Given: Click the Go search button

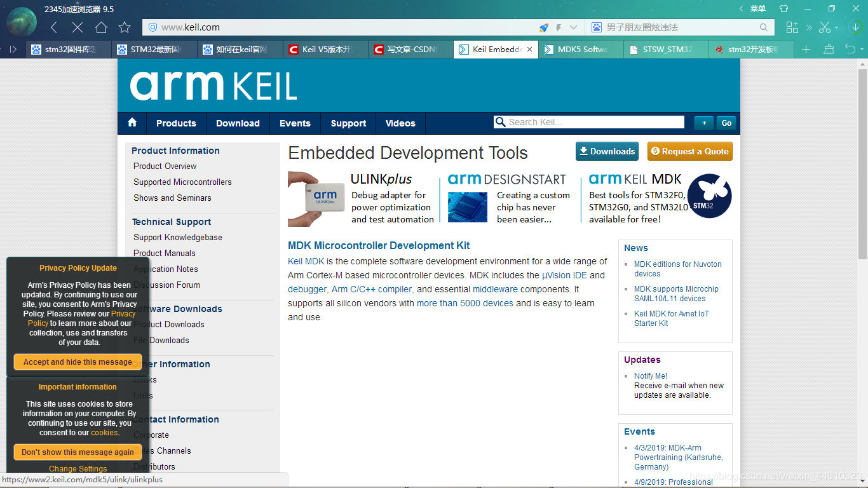Looking at the screenshot, I should 726,123.
